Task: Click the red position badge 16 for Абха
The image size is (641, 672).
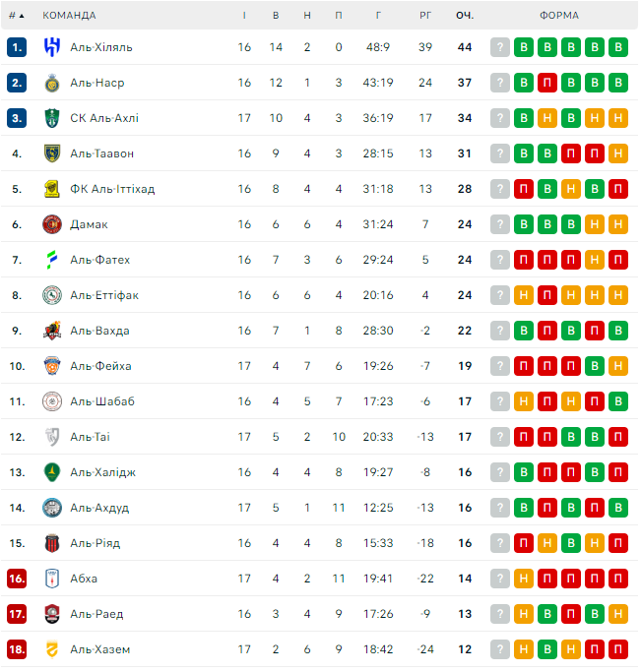Action: pos(17,579)
